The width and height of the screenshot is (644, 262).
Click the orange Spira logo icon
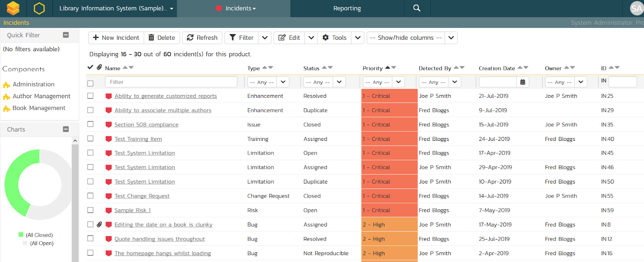click(x=13, y=8)
